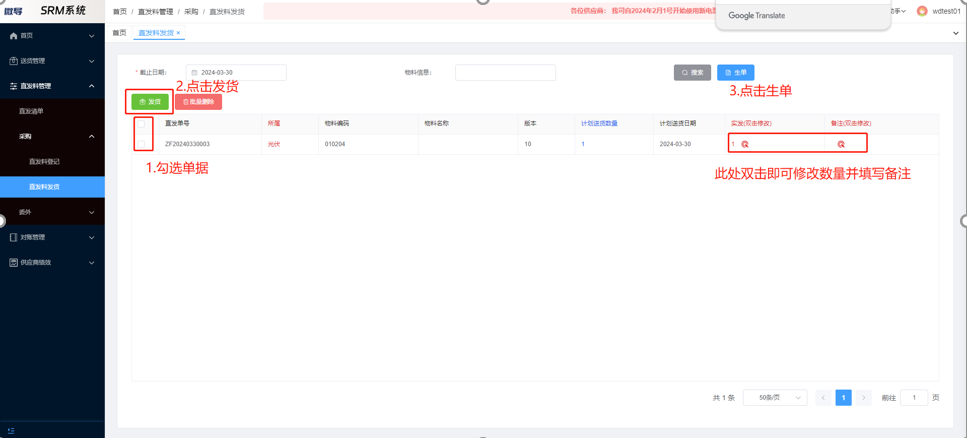
Task: Click the sidebar collapse icon at bottom left
Action: (11, 431)
